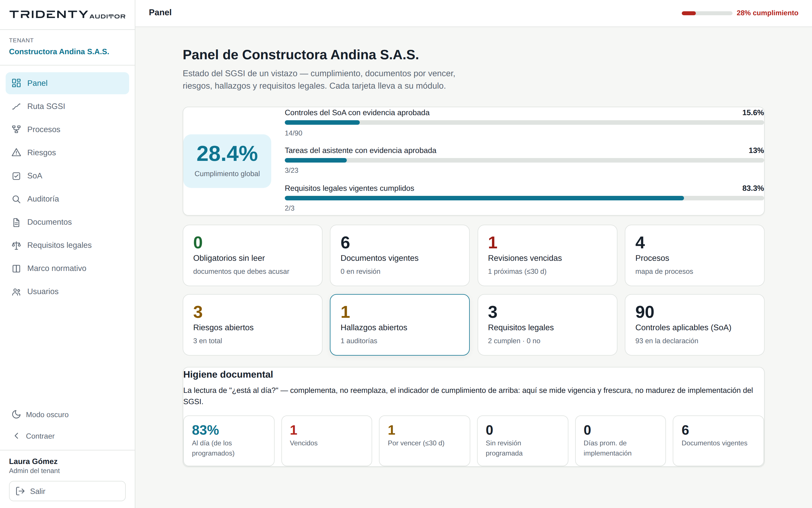Image resolution: width=812 pixels, height=508 pixels.
Task: Click the Auditoría magnifier icon
Action: click(x=16, y=199)
